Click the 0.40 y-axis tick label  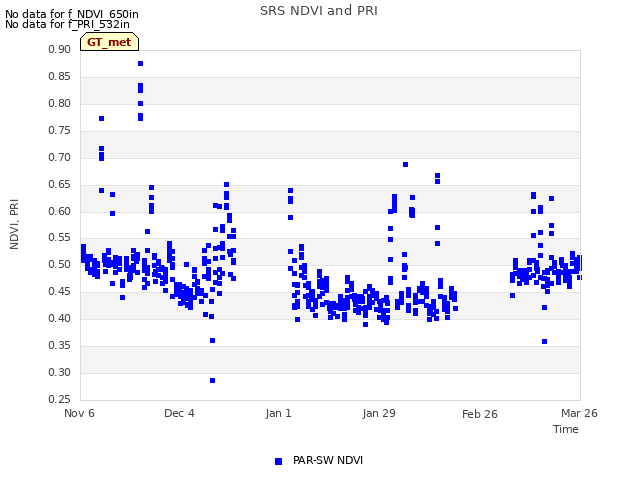tap(59, 318)
